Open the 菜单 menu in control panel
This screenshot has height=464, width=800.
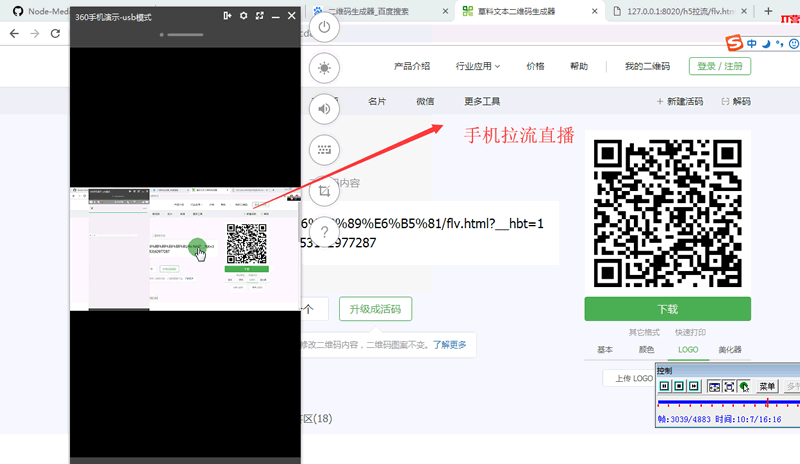pyautogui.click(x=767, y=386)
